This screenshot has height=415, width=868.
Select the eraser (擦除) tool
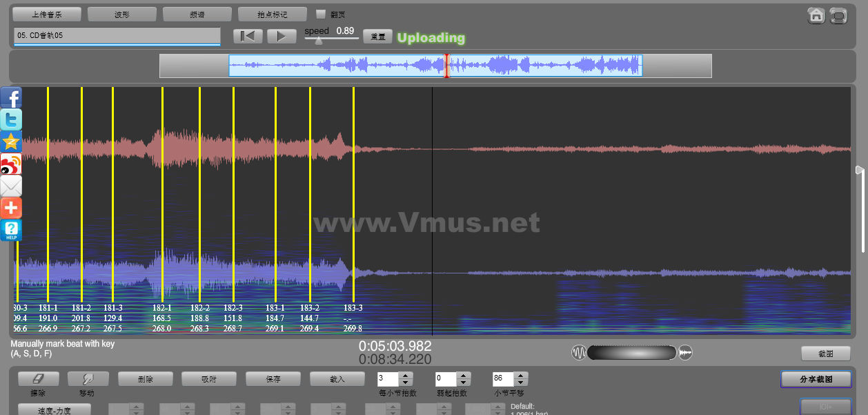(x=39, y=378)
